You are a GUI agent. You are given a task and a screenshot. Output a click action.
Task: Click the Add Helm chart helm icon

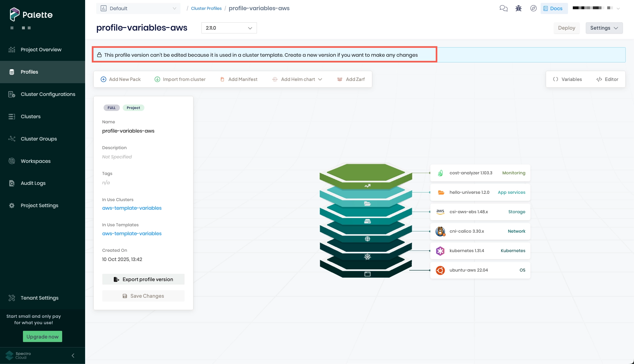pyautogui.click(x=274, y=79)
